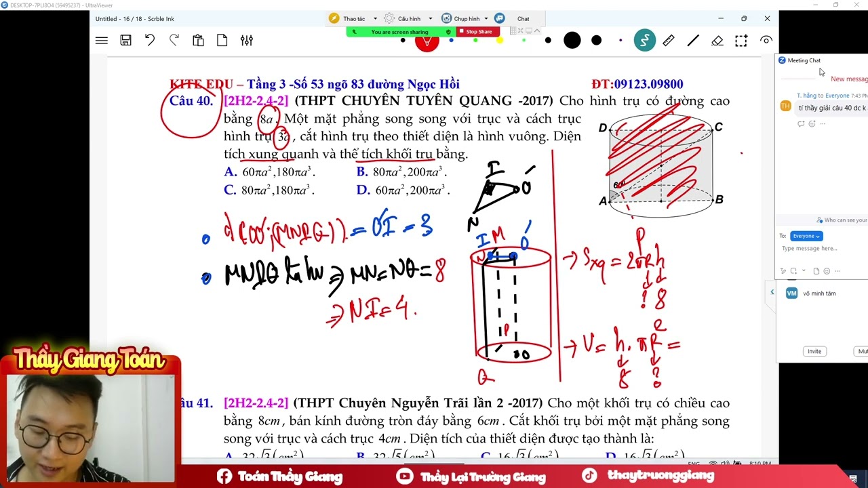Open more options for T. hằng's message
Screen dimensions: 868x488
(x=823, y=124)
